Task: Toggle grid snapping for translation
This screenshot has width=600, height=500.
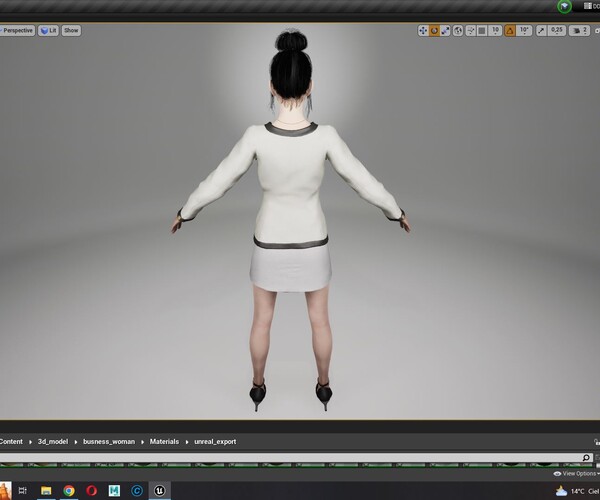Action: [482, 31]
